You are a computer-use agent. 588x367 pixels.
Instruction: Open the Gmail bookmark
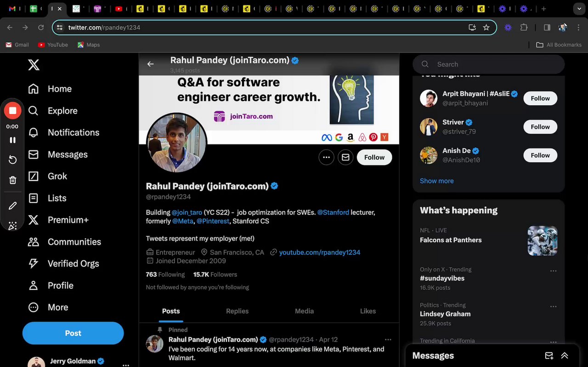tap(17, 45)
